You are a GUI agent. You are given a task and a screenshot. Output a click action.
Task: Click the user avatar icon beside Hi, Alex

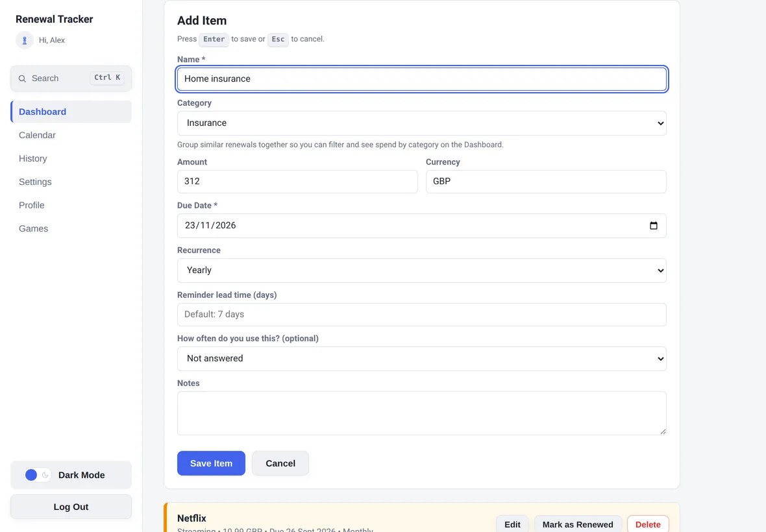tap(25, 40)
